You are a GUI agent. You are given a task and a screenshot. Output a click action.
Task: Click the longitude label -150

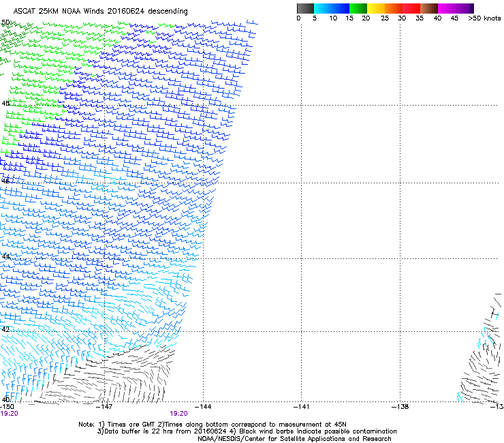coord(7,407)
